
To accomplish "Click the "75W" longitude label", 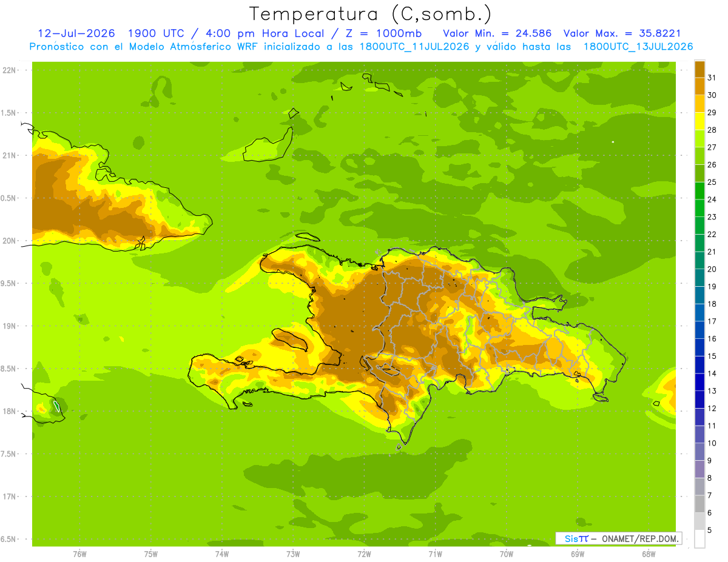I will point(151,554).
